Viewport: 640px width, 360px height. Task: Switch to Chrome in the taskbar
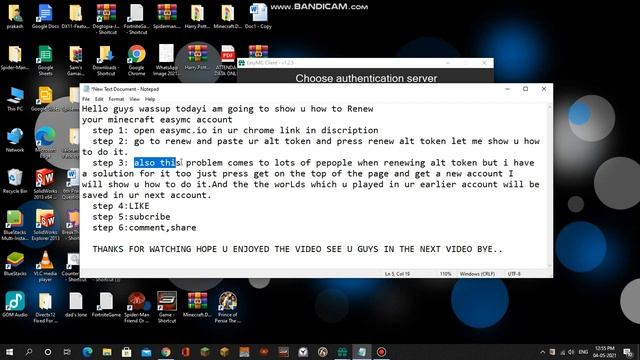click(166, 352)
